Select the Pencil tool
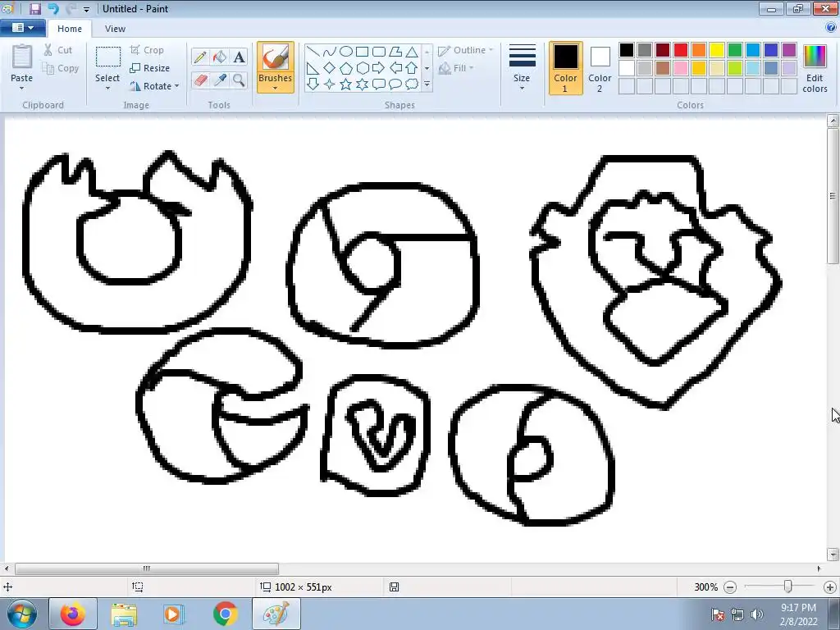840x630 pixels. [200, 57]
